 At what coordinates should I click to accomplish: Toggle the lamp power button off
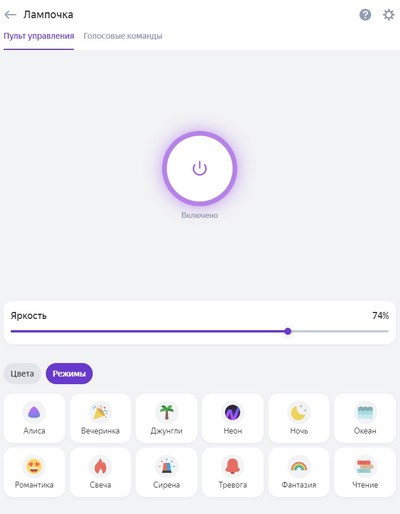(x=200, y=168)
